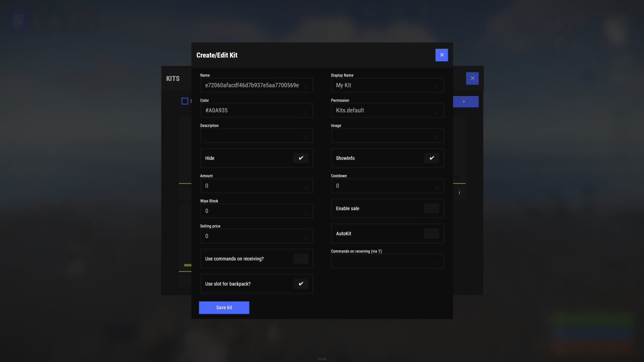
Task: Clear the Name field with its X icon
Action: (306, 87)
